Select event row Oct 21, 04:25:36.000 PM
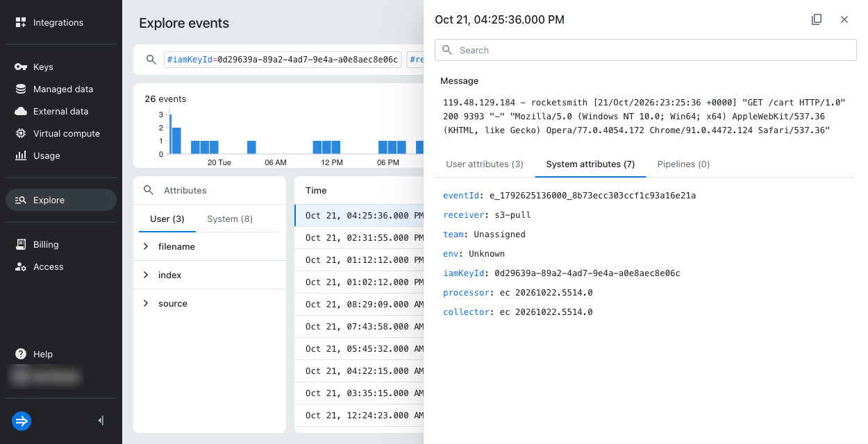This screenshot has width=868, height=444. point(359,215)
